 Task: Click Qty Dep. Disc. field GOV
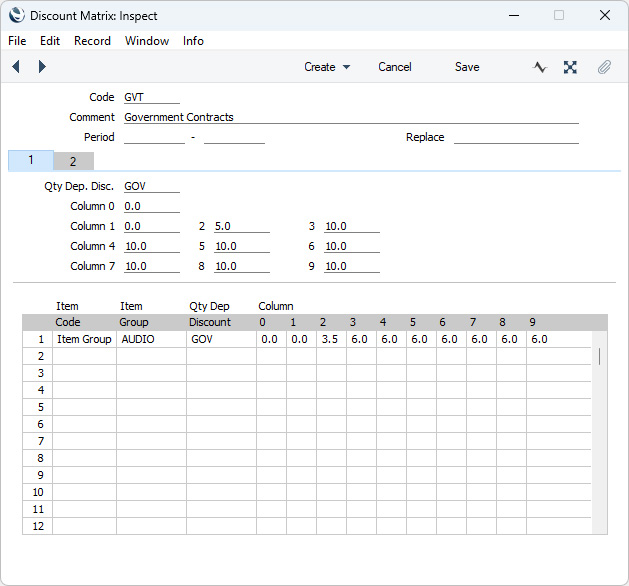[152, 187]
